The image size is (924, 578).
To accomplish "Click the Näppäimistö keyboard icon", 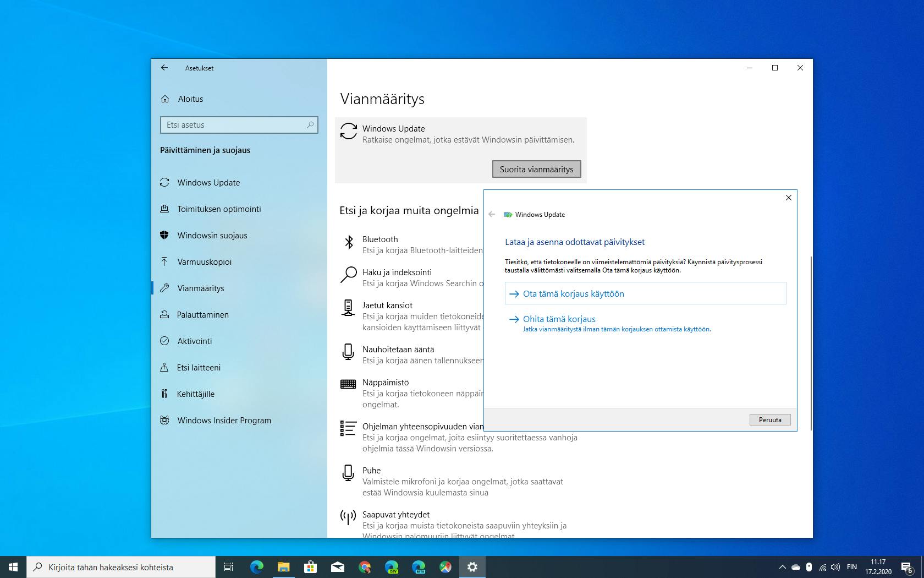I will [348, 384].
